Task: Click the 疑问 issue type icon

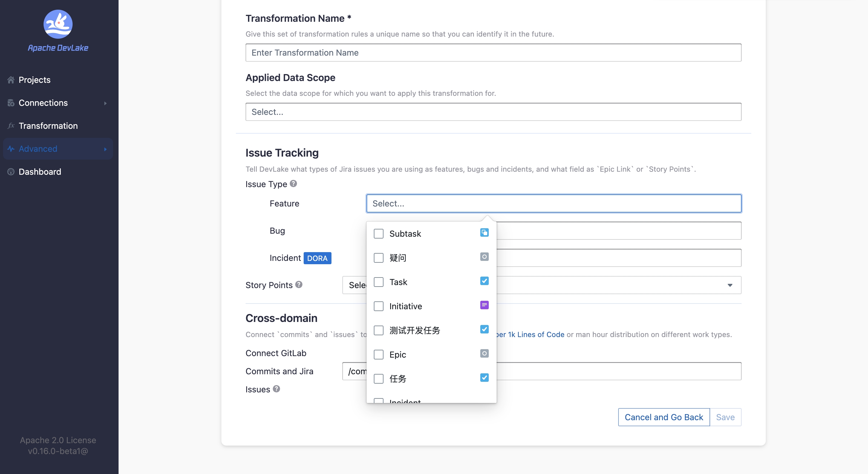Action: pos(484,257)
